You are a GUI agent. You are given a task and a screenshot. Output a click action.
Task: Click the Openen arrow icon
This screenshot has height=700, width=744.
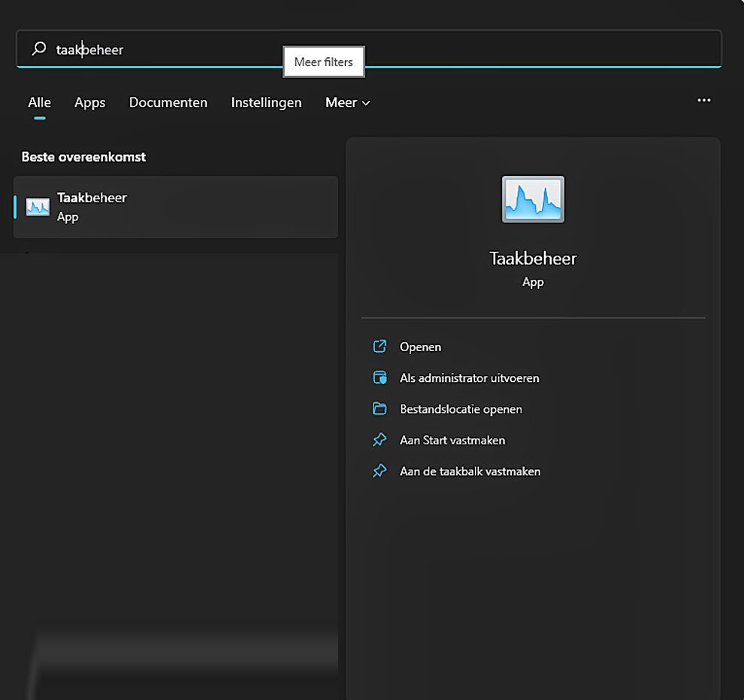pos(380,347)
